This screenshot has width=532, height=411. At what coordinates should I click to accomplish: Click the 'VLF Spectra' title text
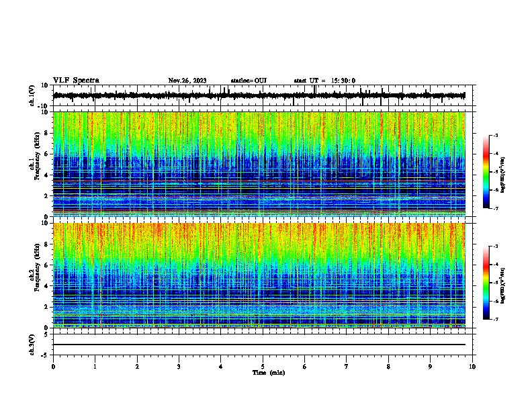[76, 81]
